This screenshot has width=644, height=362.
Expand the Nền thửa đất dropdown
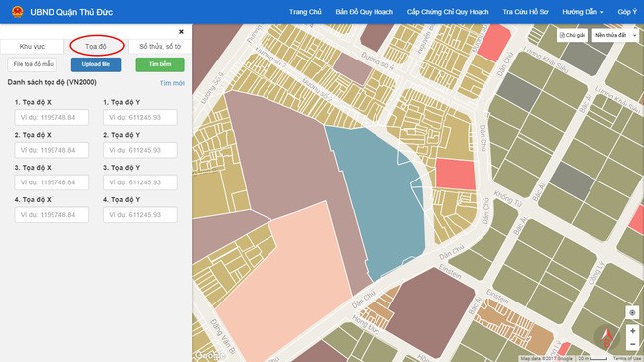pos(615,35)
